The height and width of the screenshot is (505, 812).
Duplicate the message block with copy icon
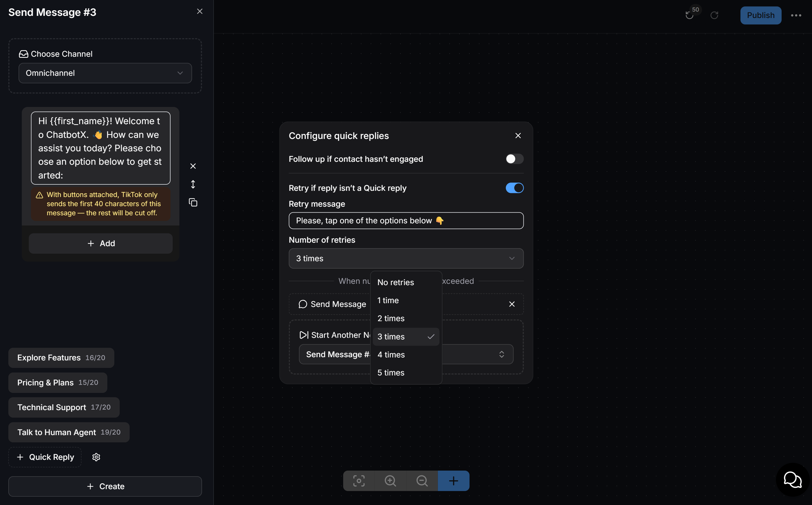pyautogui.click(x=193, y=202)
